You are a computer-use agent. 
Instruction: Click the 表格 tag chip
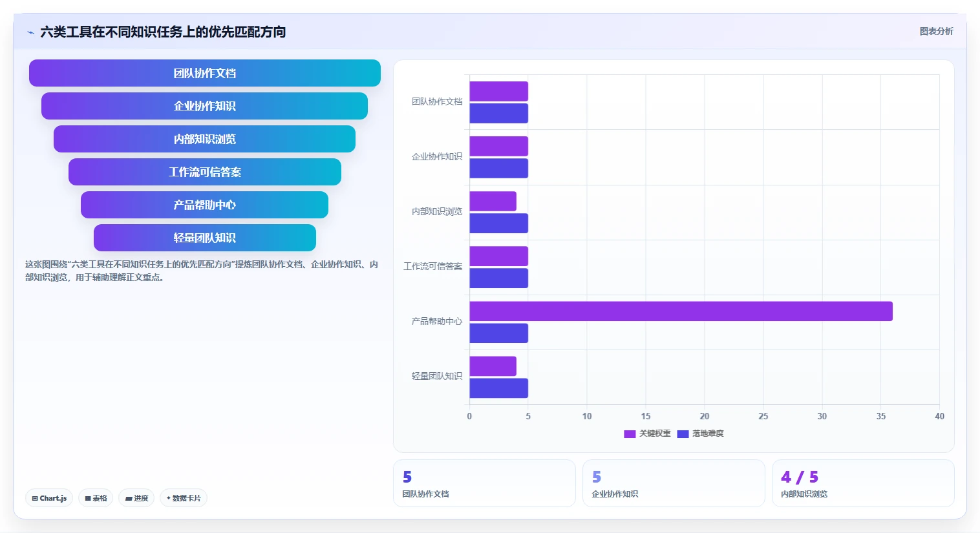click(x=96, y=498)
